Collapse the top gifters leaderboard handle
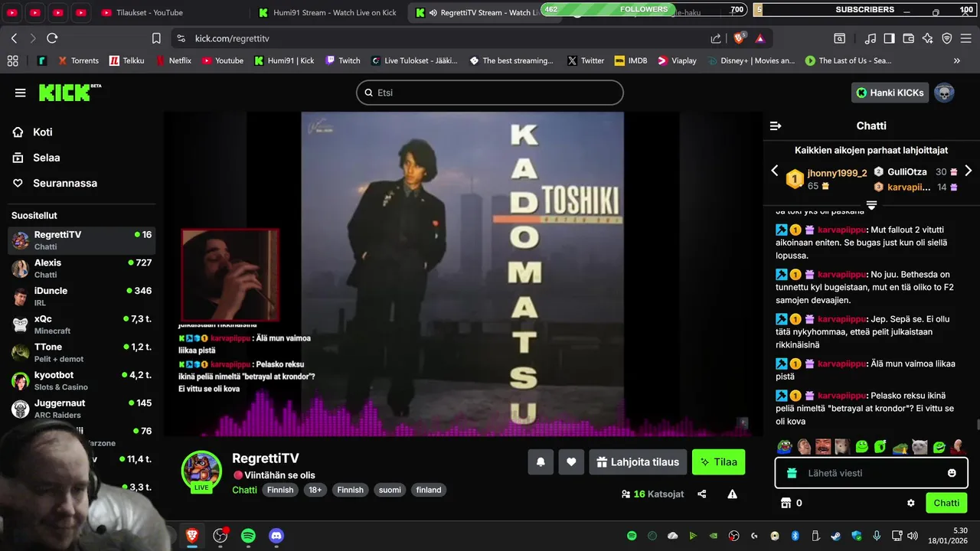 pyautogui.click(x=871, y=205)
